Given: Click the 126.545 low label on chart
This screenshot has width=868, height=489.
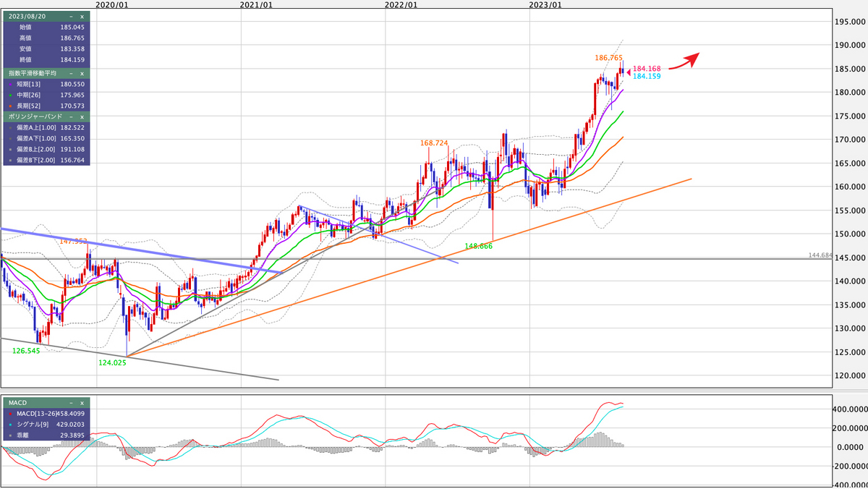Looking at the screenshot, I should click(x=27, y=351).
